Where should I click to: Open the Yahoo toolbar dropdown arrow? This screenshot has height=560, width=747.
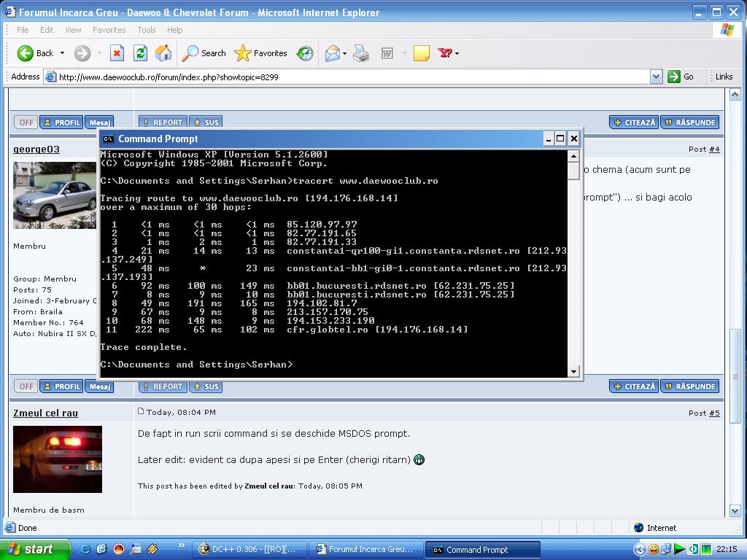tap(457, 53)
